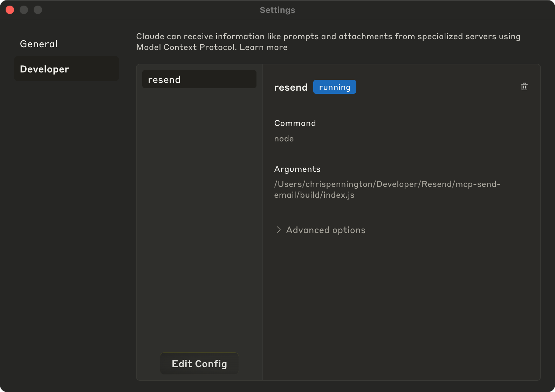The image size is (555, 392).
Task: Click the running status badge
Action: click(x=335, y=87)
